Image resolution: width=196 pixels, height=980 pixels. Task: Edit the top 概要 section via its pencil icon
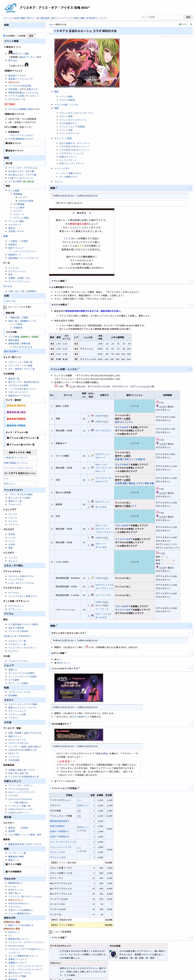pyautogui.click(x=57, y=188)
